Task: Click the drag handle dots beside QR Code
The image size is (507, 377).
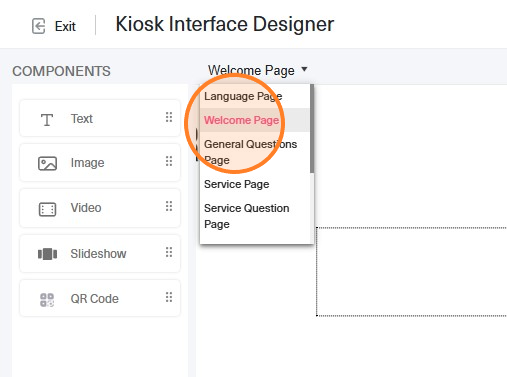Action: (169, 297)
